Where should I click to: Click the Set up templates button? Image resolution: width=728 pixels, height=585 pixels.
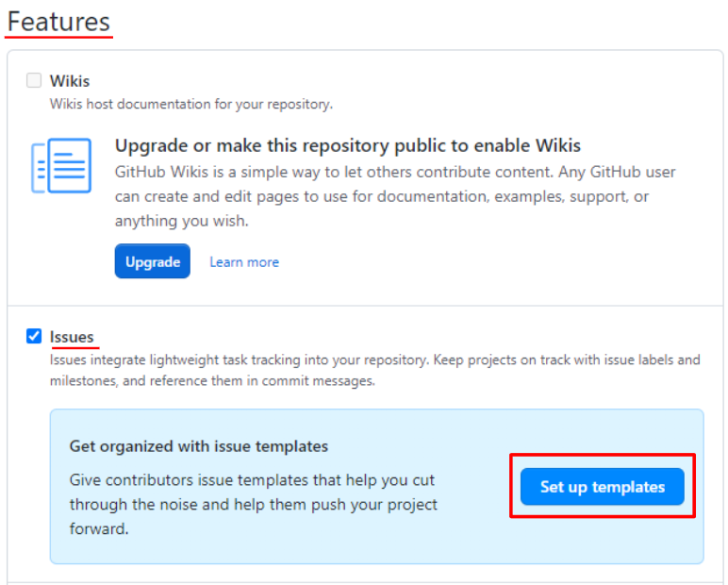pyautogui.click(x=603, y=487)
